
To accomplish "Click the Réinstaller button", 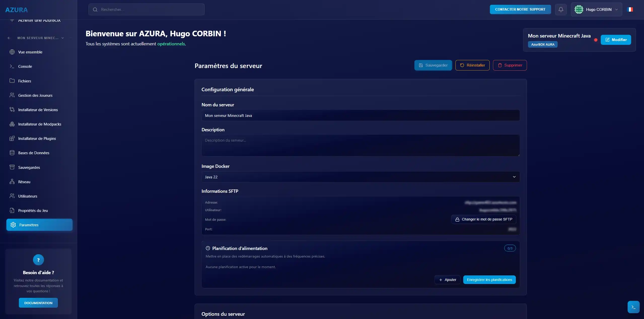I will 472,65.
